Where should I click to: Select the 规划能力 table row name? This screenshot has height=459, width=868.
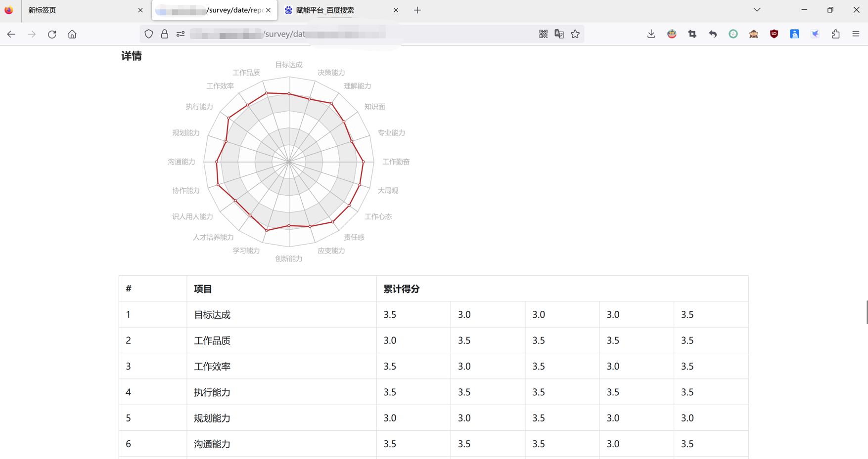[212, 418]
